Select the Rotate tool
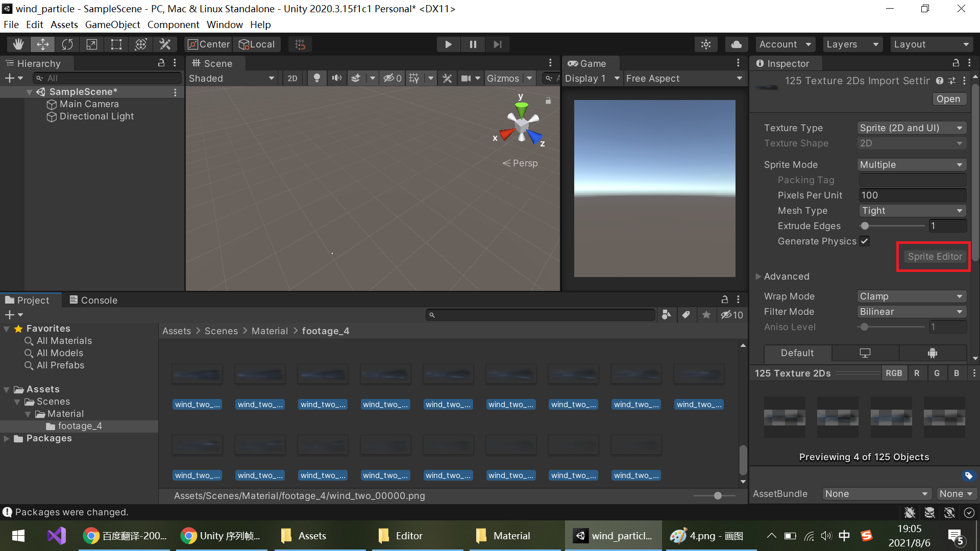This screenshot has width=980, height=551. point(67,44)
